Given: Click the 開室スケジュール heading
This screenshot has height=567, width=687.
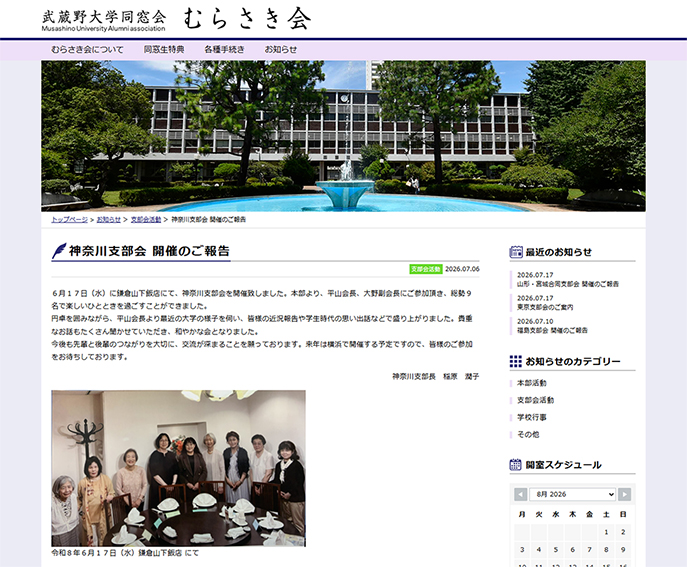Looking at the screenshot, I should pyautogui.click(x=563, y=465).
